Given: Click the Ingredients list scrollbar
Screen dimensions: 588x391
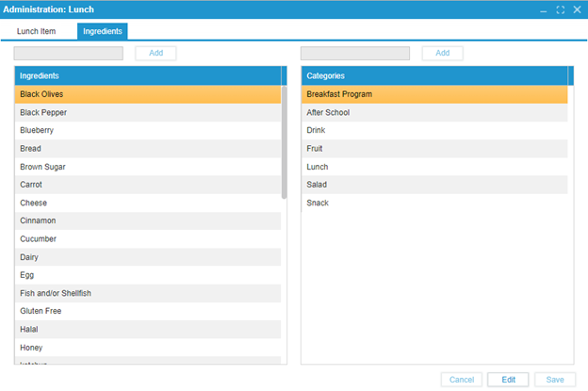Looking at the screenshot, I should [285, 141].
